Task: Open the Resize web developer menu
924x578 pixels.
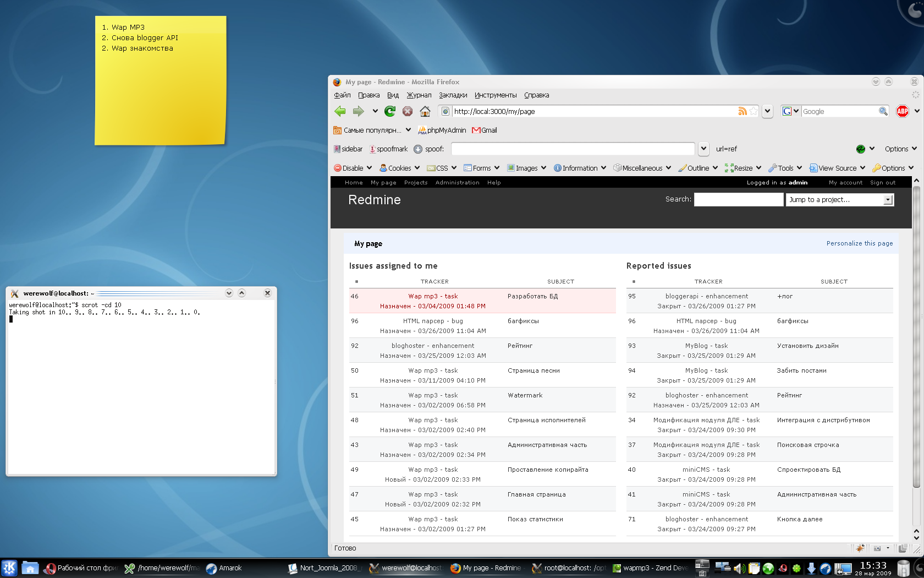Action: point(744,168)
